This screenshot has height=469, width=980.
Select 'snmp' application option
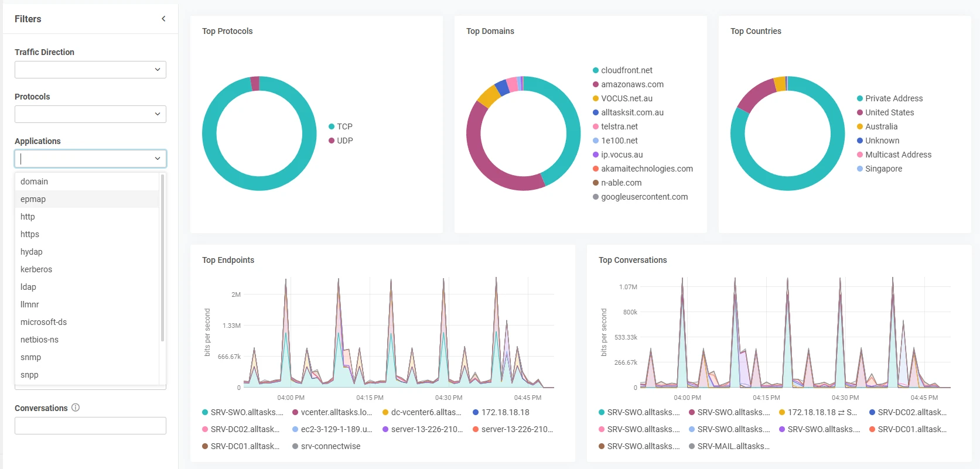pyautogui.click(x=31, y=357)
